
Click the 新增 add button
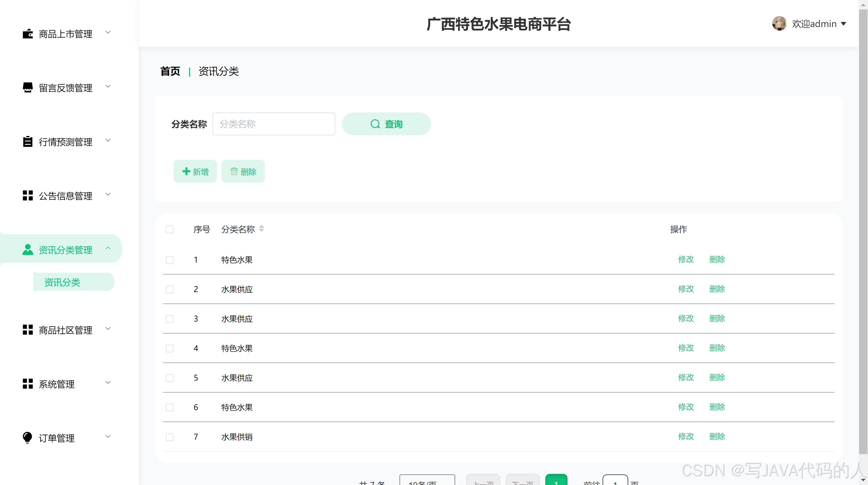195,171
